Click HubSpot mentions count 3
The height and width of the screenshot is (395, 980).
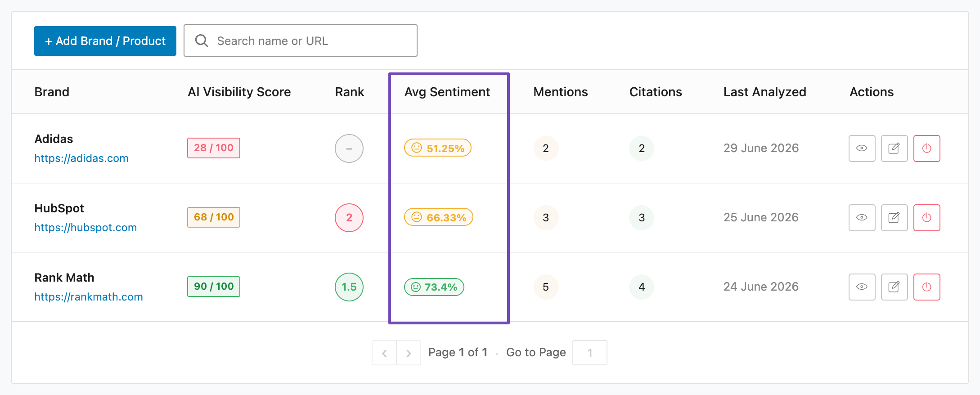click(546, 218)
